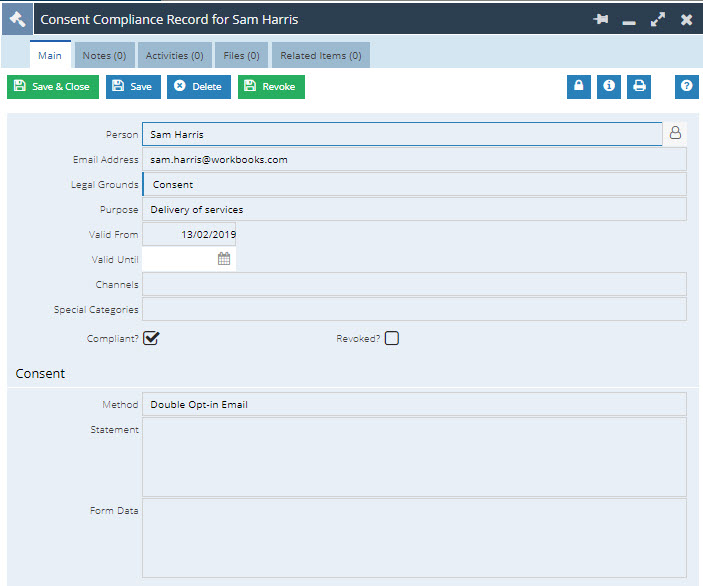
Task: Click the Email Address field
Action: 414,159
